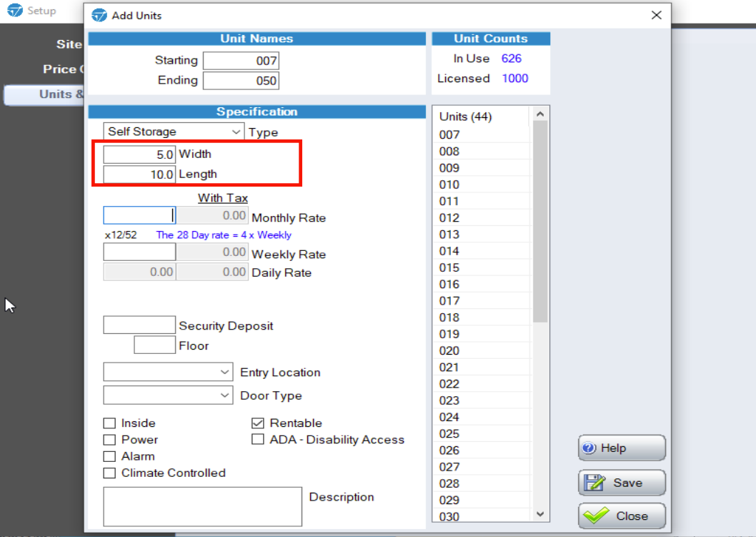The width and height of the screenshot is (756, 537).
Task: Tick the Alarm checkbox
Action: pyautogui.click(x=109, y=456)
